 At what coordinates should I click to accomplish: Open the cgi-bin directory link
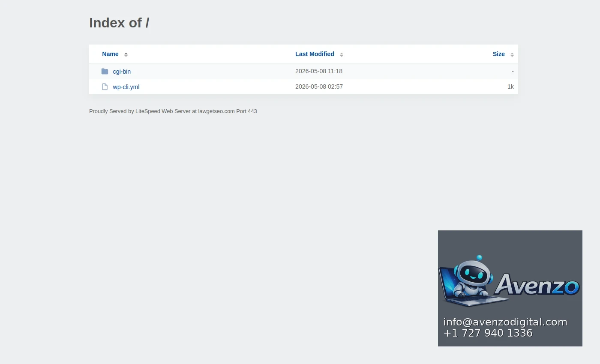click(122, 72)
